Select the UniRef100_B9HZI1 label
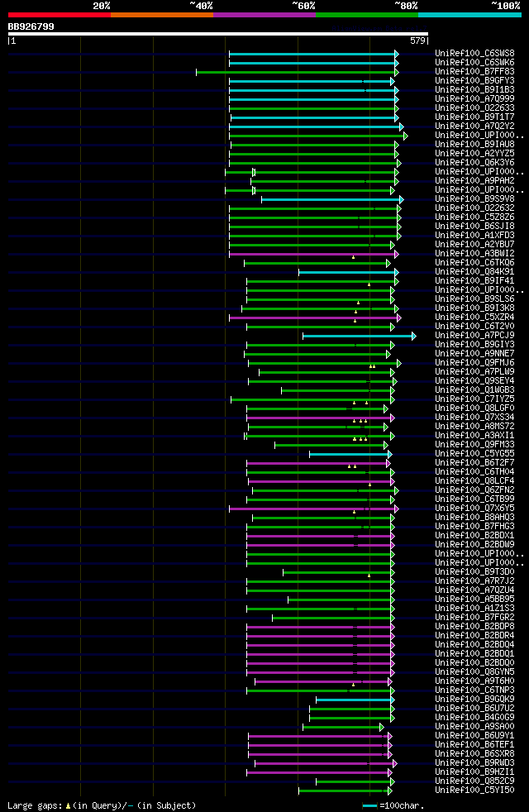The image size is (529, 812). (x=474, y=772)
